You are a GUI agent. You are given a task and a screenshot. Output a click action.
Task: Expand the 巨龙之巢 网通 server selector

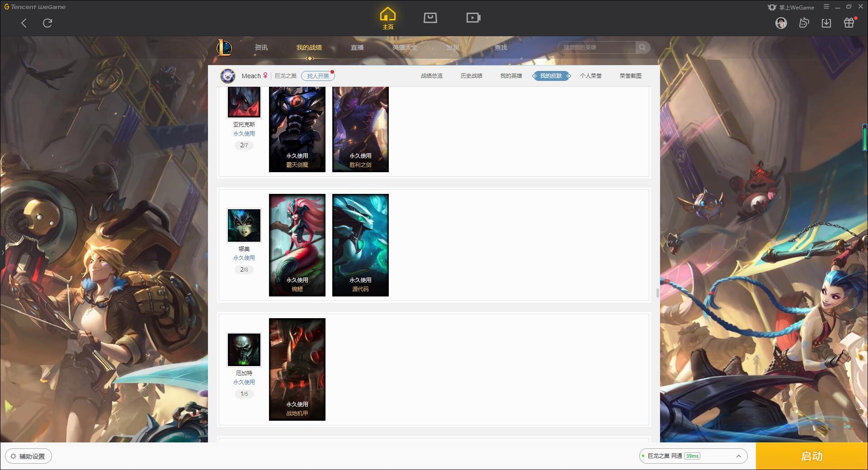point(693,456)
